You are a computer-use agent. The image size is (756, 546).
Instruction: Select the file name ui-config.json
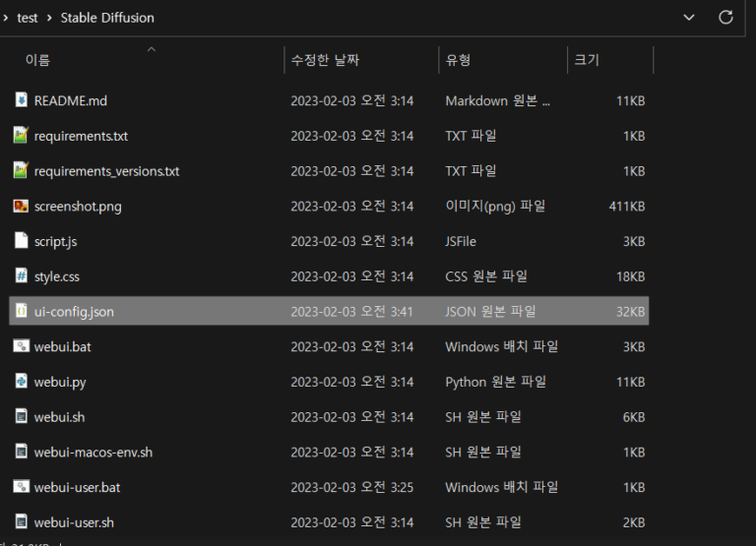(74, 312)
